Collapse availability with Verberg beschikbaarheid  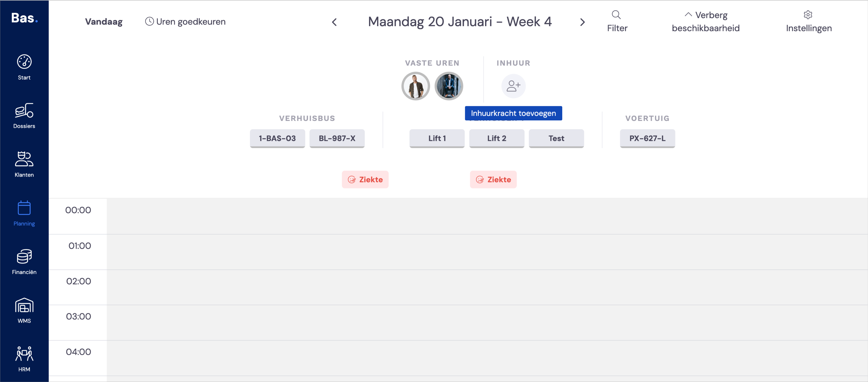[706, 22]
